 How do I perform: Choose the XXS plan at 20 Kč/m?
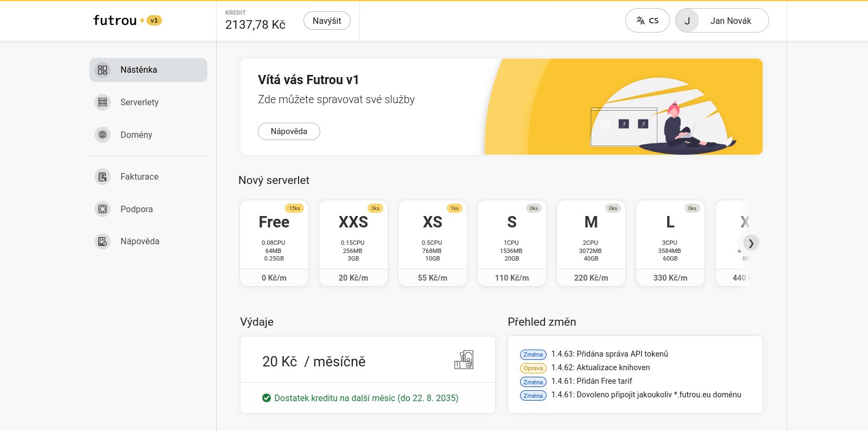[353, 243]
